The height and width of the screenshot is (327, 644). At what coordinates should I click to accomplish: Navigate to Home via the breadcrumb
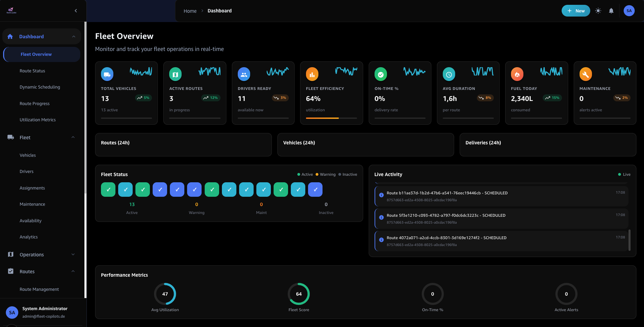190,11
